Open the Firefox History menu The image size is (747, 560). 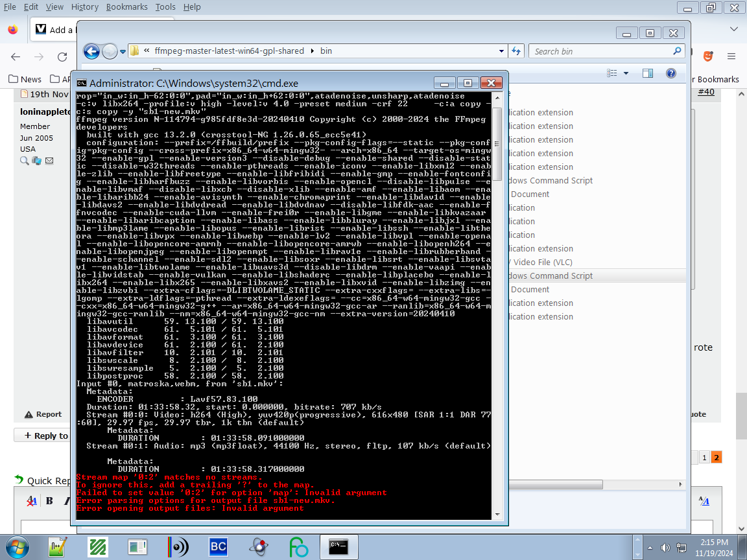(x=85, y=6)
